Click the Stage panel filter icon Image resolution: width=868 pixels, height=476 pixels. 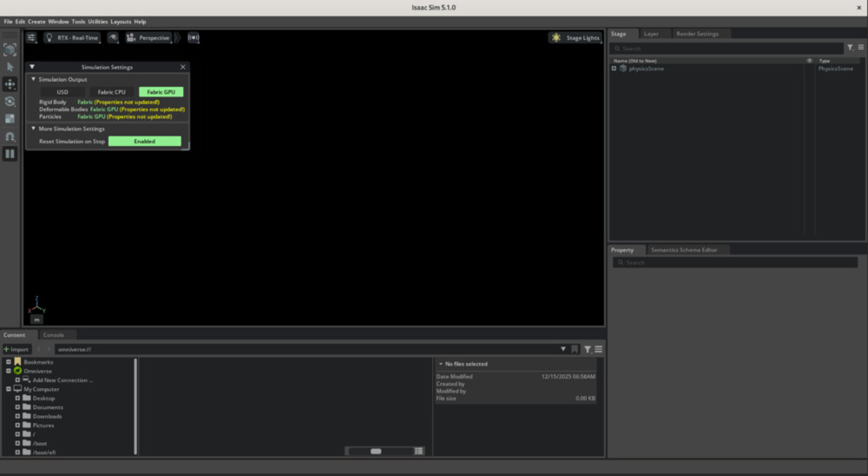(850, 48)
